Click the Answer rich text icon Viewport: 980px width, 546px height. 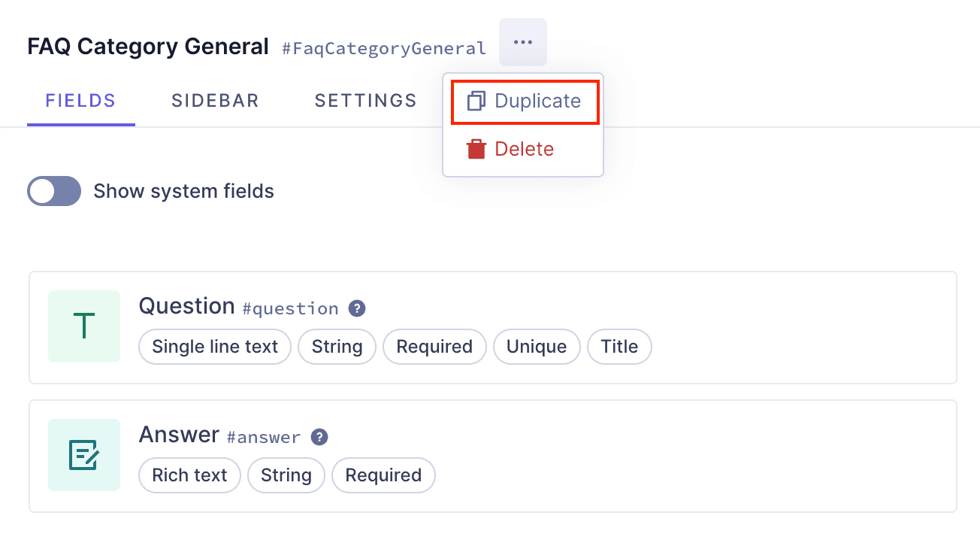(84, 455)
